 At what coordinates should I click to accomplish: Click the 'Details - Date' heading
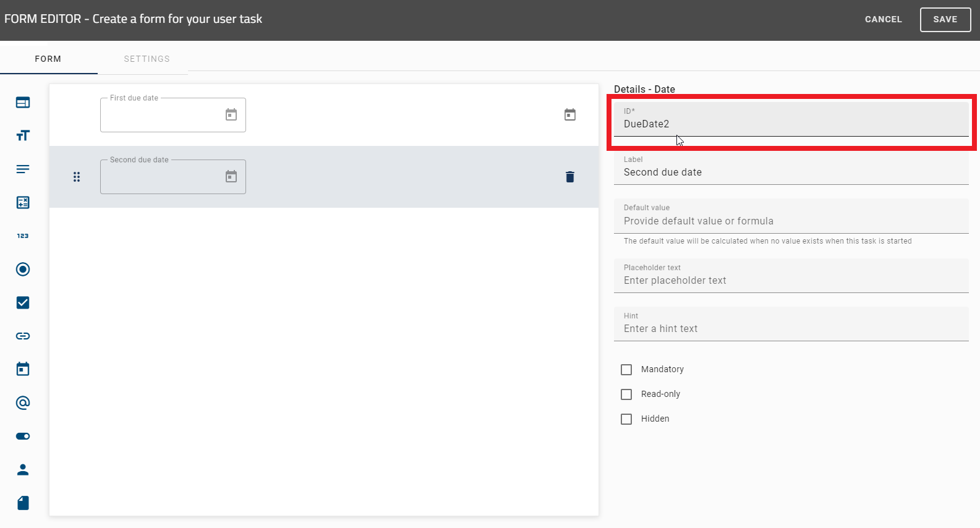coord(644,89)
